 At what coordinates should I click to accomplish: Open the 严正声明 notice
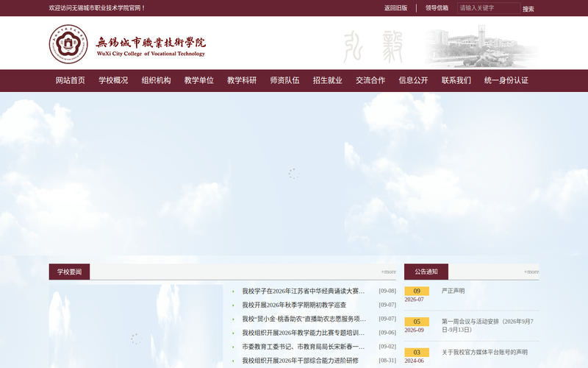[453, 291]
